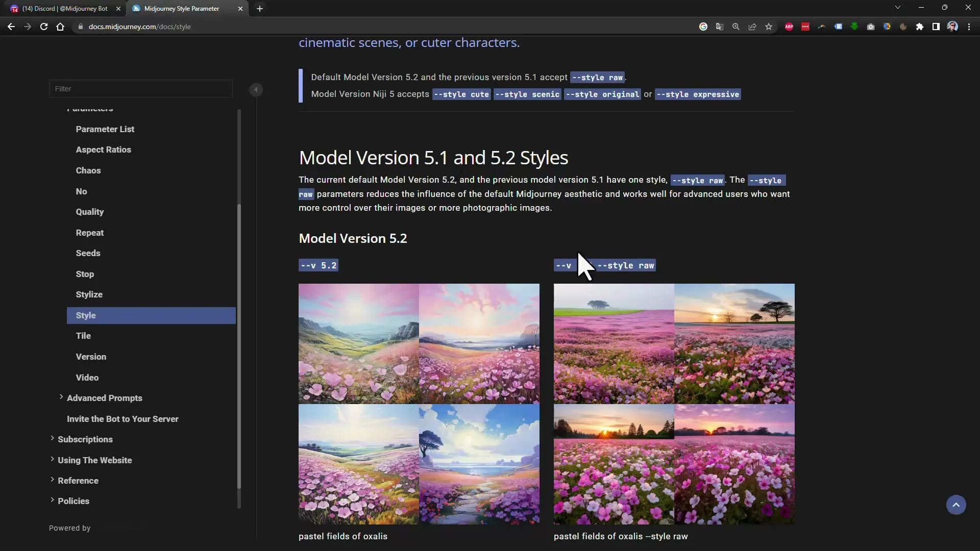The width and height of the screenshot is (980, 551).
Task: Click the new tab plus button
Action: (259, 8)
